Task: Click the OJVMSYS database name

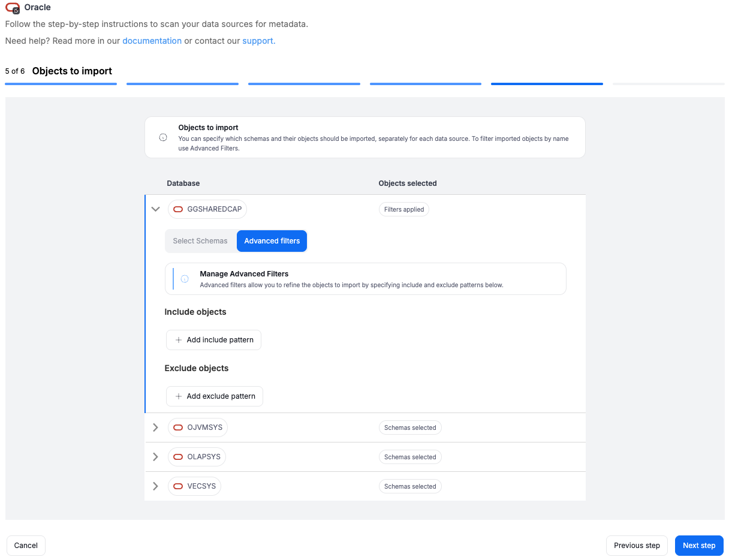Action: [205, 427]
